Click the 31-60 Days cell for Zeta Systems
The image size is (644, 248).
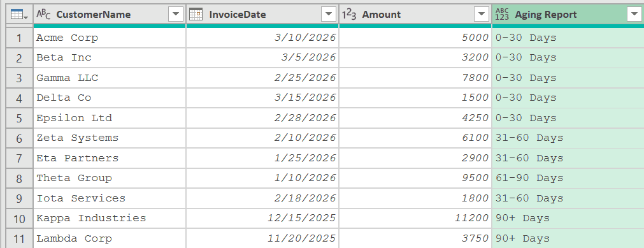568,138
